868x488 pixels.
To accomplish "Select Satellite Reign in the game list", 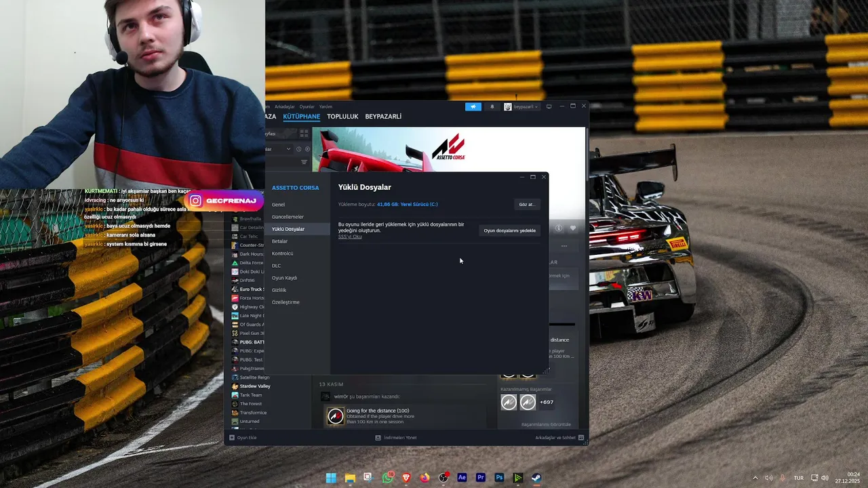I will [251, 378].
